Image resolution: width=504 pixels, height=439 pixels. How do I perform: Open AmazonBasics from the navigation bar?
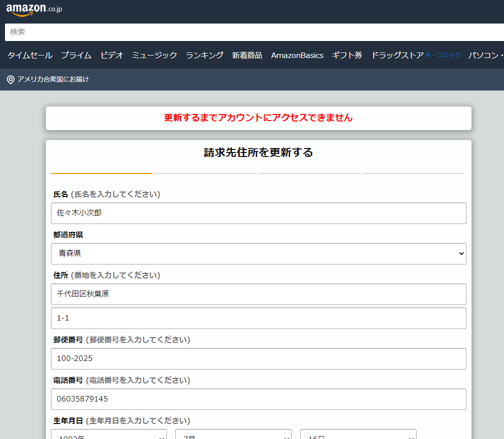[x=297, y=55]
